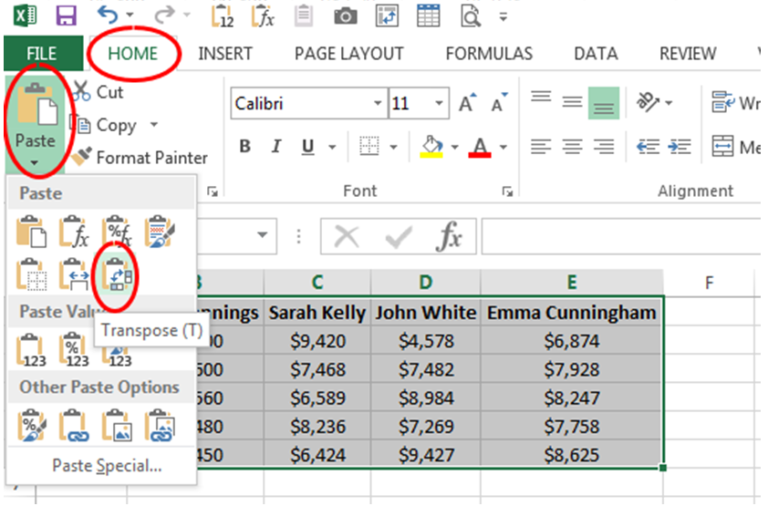Expand the Borders dropdown arrow

(x=393, y=147)
